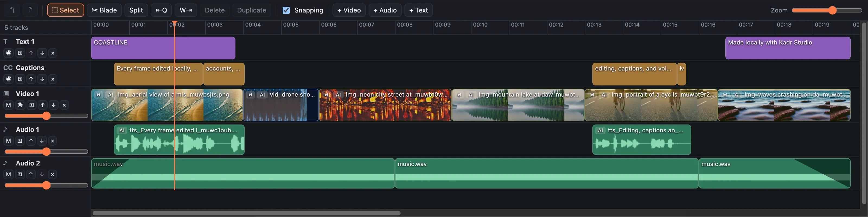Image resolution: width=868 pixels, height=217 pixels.
Task: Choose the Blade tool
Action: pyautogui.click(x=104, y=10)
